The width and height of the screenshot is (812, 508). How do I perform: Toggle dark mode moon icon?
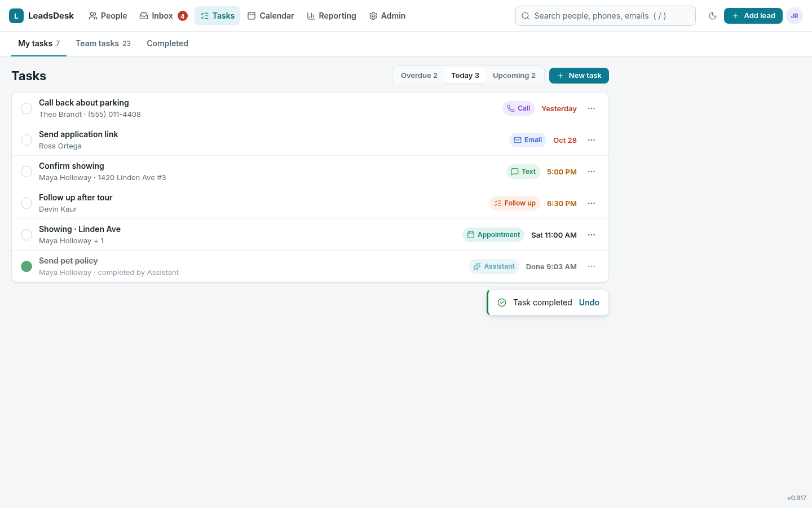713,16
